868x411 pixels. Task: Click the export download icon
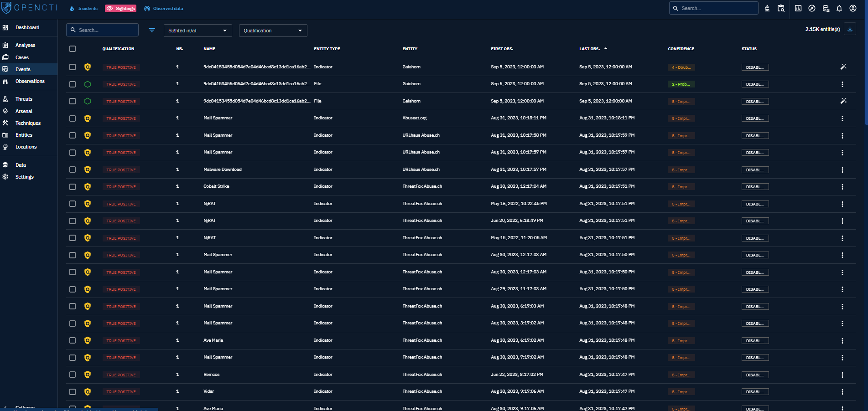(849, 29)
